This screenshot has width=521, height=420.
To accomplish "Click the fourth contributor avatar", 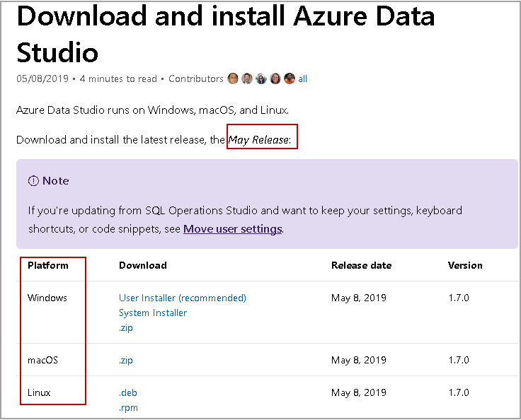I will [x=275, y=78].
